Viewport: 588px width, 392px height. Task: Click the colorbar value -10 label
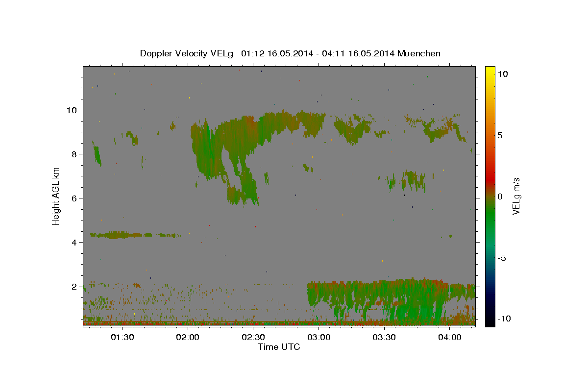click(504, 319)
